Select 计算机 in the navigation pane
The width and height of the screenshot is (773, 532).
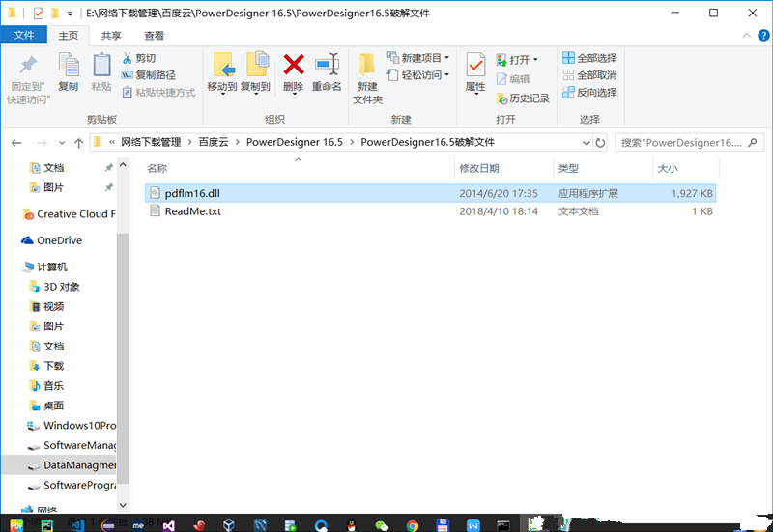[x=44, y=267]
